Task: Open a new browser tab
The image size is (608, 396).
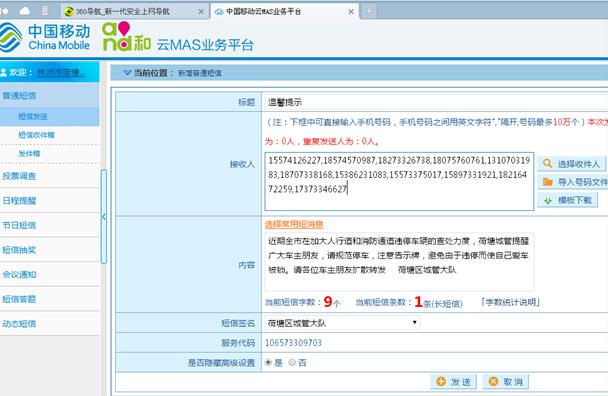Action: 369,12
